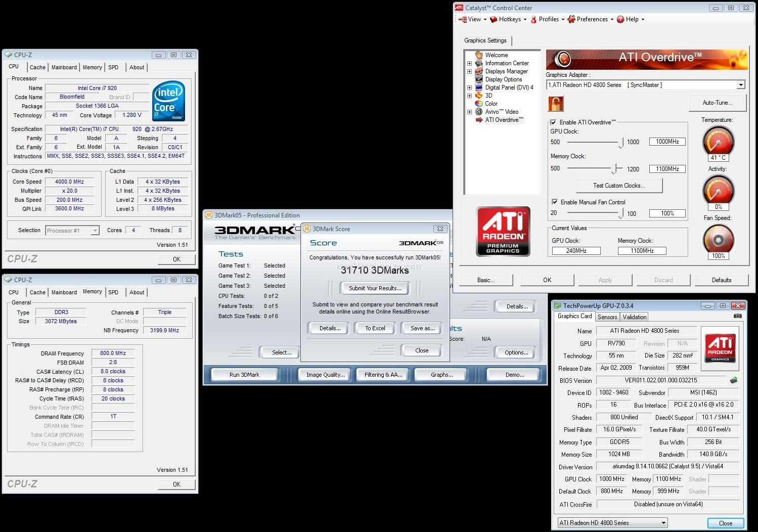Click the temperature gauge dial
758x532 pixels.
pos(718,141)
